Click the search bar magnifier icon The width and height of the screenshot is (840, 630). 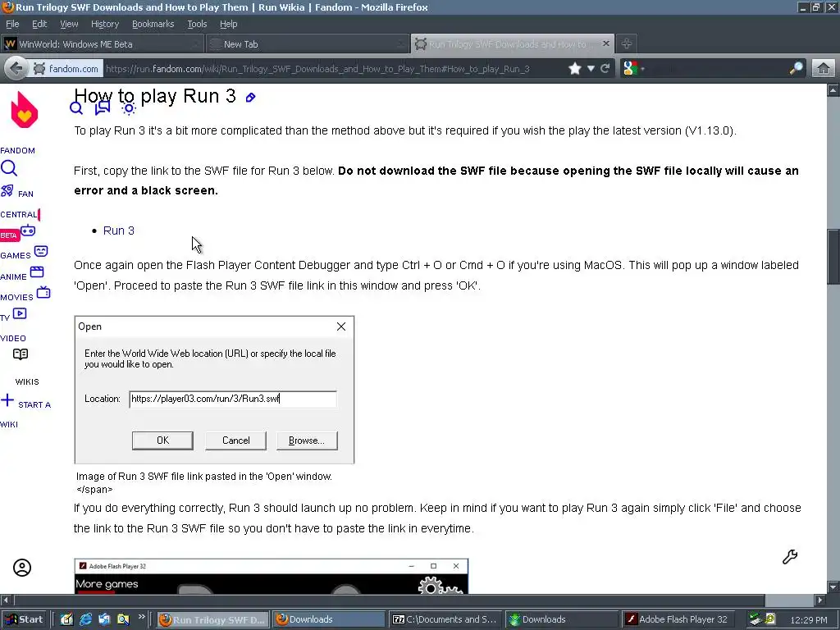pos(796,69)
